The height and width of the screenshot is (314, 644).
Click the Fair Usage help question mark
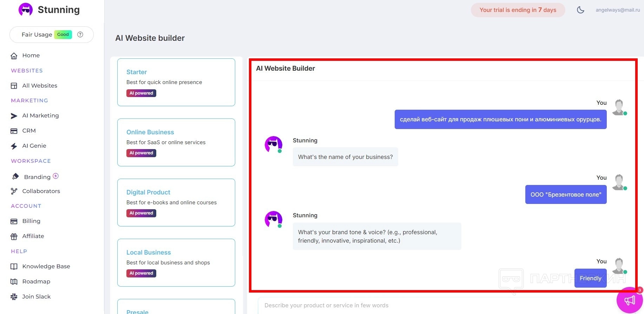tap(80, 34)
